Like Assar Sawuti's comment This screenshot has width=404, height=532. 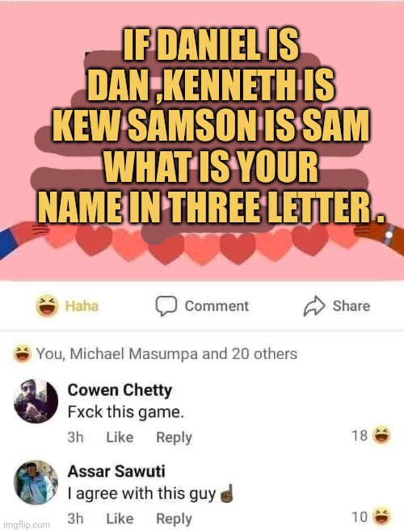click(x=120, y=518)
